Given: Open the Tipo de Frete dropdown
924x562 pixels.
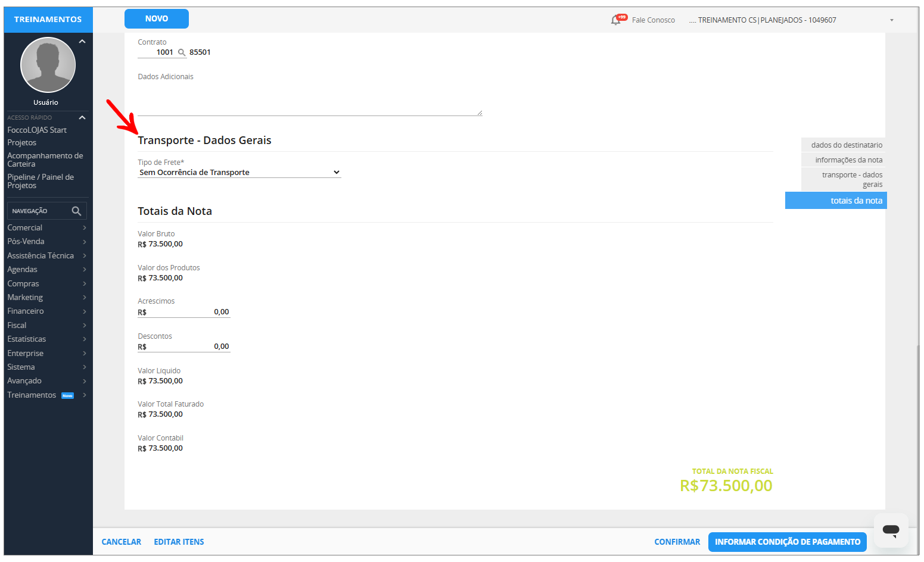Looking at the screenshot, I should (x=239, y=173).
